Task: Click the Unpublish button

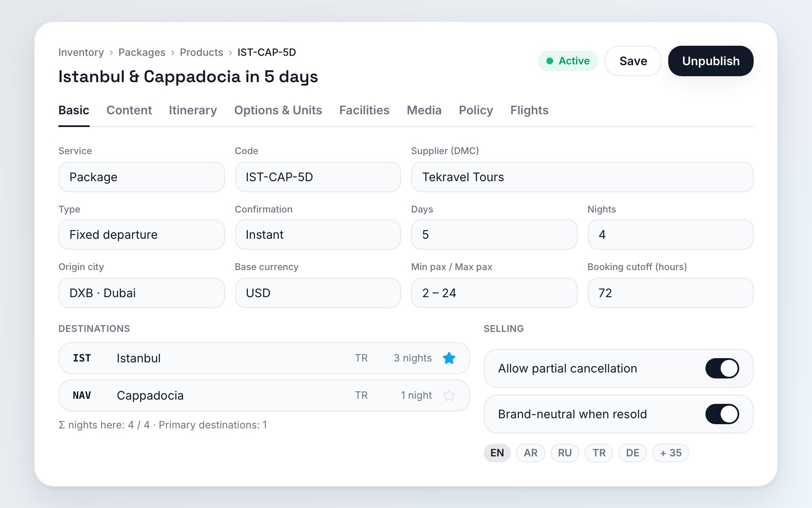Action: [711, 61]
